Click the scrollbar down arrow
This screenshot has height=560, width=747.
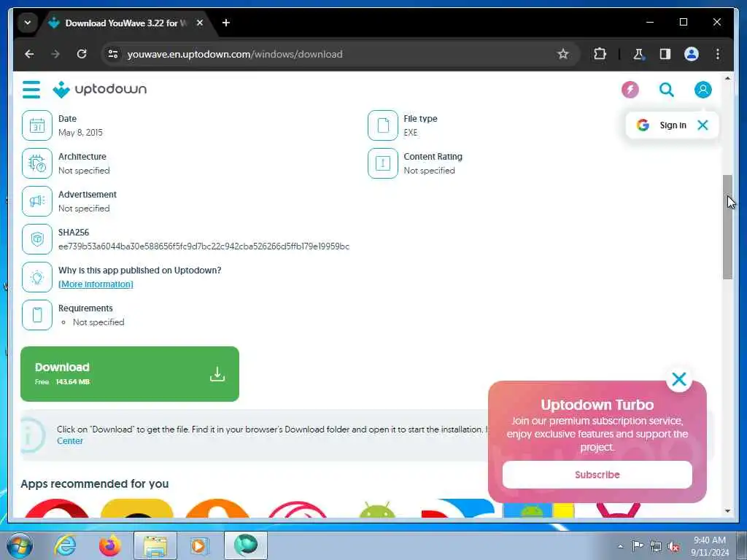727,511
